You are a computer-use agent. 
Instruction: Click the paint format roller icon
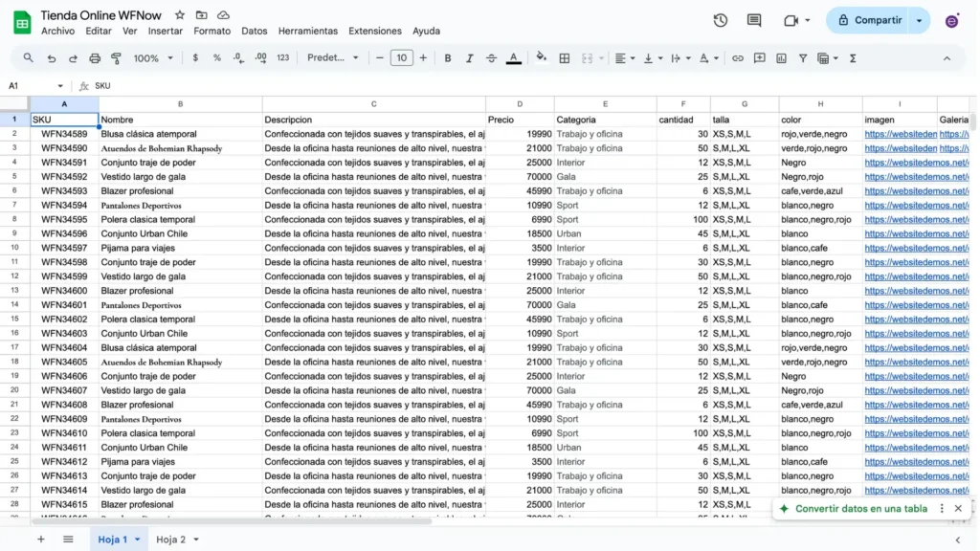pyautogui.click(x=117, y=58)
